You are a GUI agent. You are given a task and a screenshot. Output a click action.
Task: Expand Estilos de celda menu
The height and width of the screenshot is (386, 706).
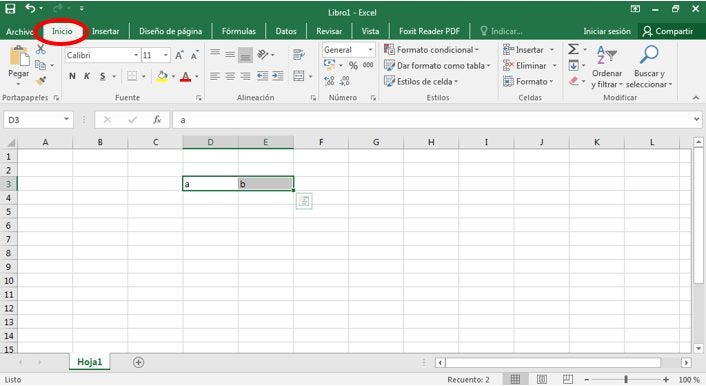[421, 82]
